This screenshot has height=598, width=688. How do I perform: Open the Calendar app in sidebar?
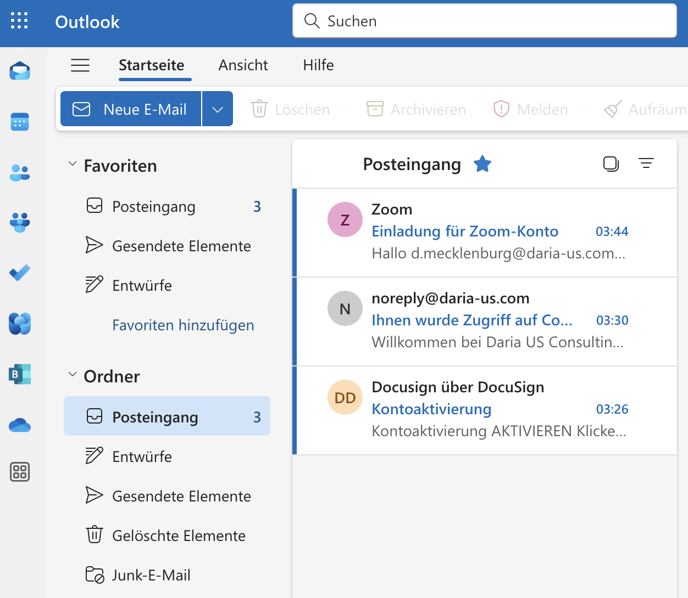[20, 122]
